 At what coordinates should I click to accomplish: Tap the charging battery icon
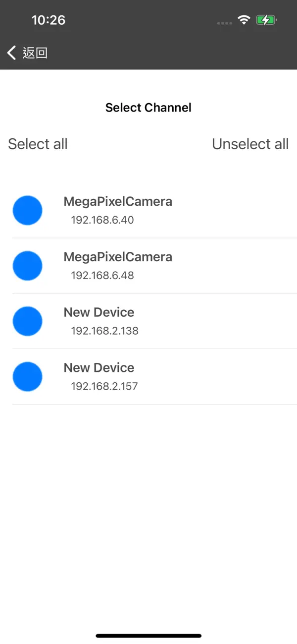coord(266,20)
